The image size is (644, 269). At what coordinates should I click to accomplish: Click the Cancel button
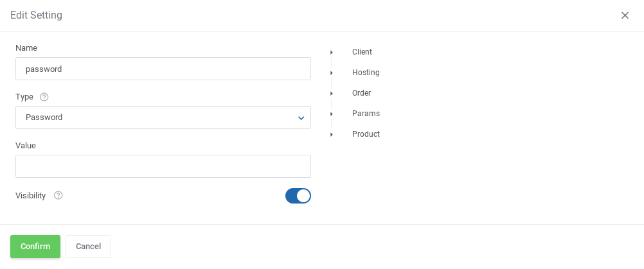88,247
